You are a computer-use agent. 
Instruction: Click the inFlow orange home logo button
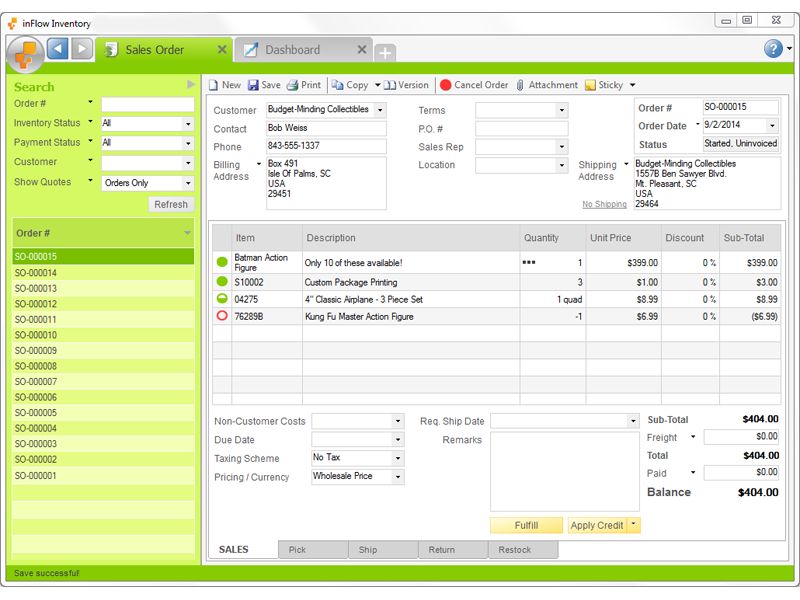tap(25, 52)
